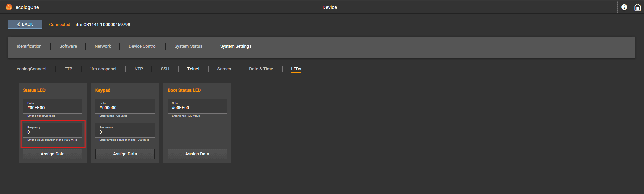This screenshot has height=194, width=644.
Task: Switch to the FTP sub-tab
Action: tap(68, 69)
